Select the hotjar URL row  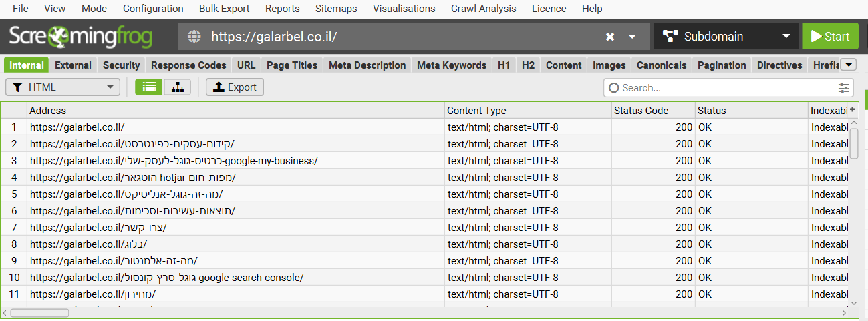pyautogui.click(x=236, y=178)
